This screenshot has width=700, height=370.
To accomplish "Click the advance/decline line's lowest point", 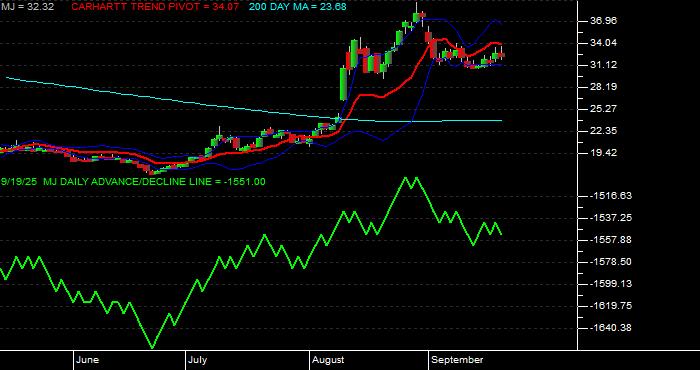I will click(x=153, y=347).
